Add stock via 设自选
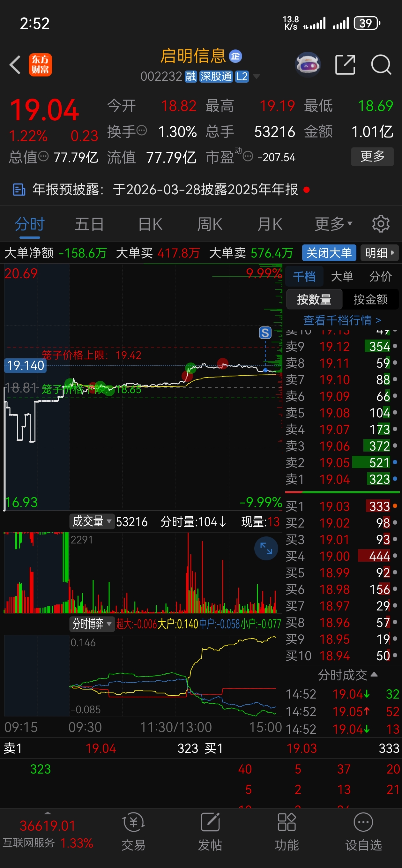This screenshot has height=868, width=402. click(364, 832)
